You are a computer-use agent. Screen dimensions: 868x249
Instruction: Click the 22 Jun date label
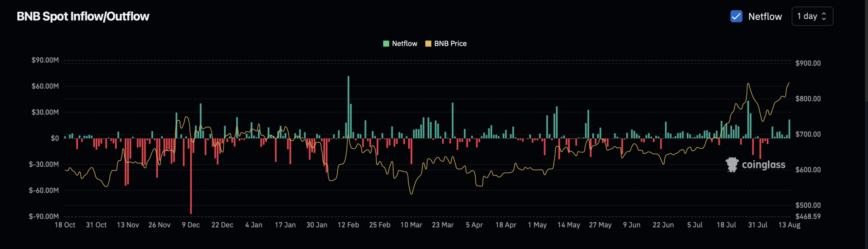click(663, 225)
